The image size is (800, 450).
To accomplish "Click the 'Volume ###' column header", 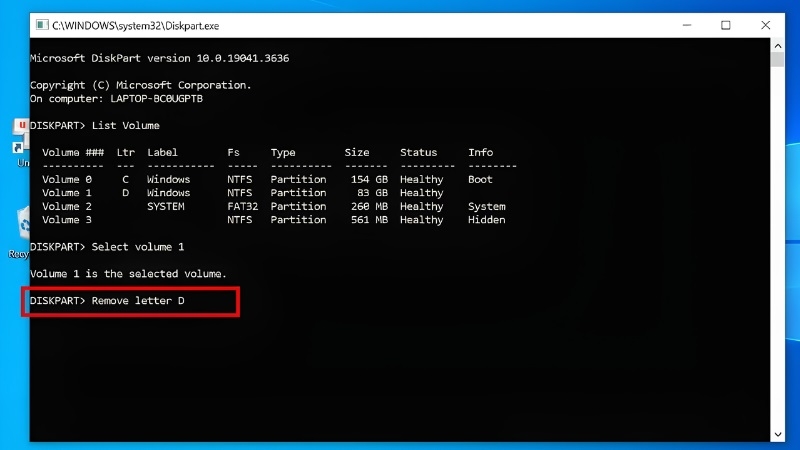I will click(x=73, y=153).
